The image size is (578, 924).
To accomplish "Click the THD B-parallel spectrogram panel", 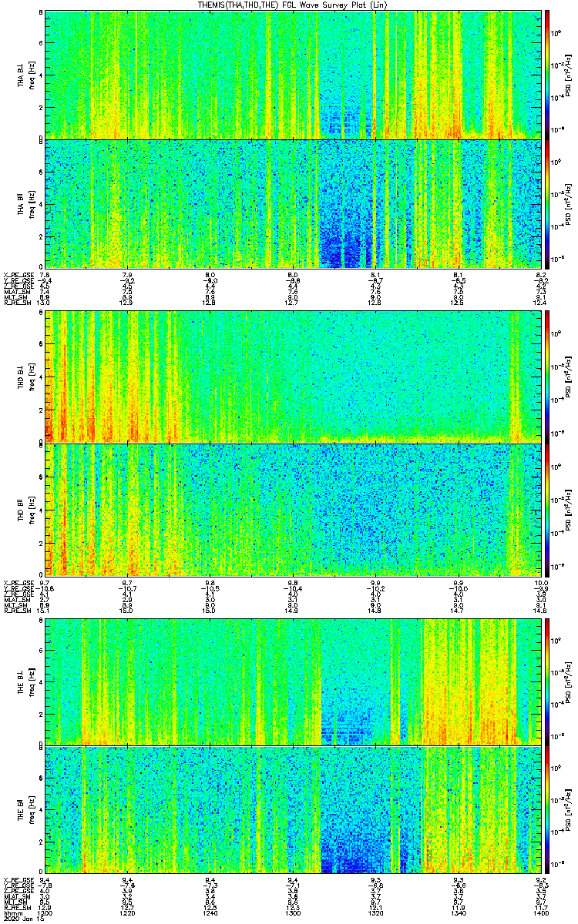I will pyautogui.click(x=292, y=508).
